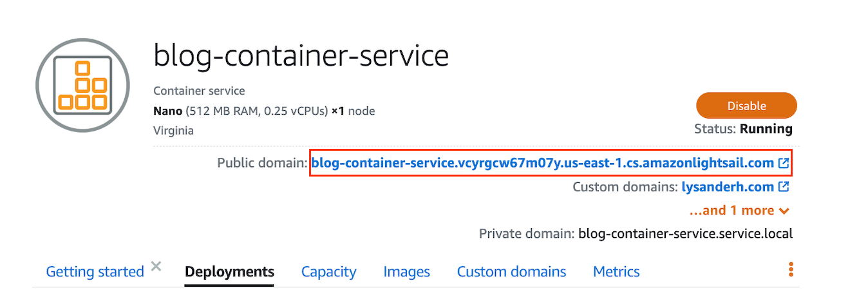
Task: Click the Virginia region label
Action: [x=173, y=131]
